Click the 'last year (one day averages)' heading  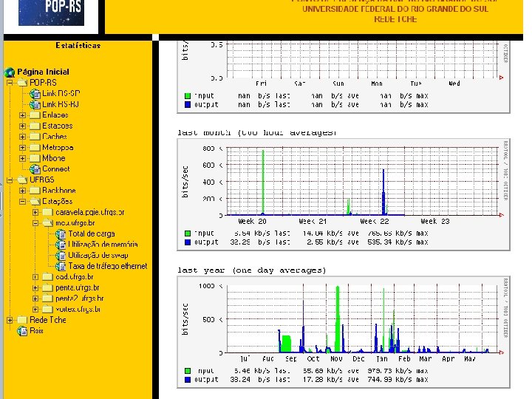coord(252,270)
